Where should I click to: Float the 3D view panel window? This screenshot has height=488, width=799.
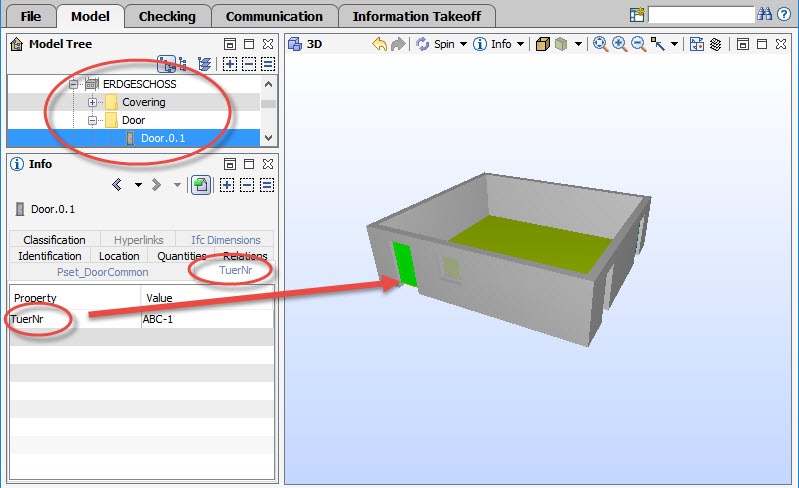[x=742, y=44]
